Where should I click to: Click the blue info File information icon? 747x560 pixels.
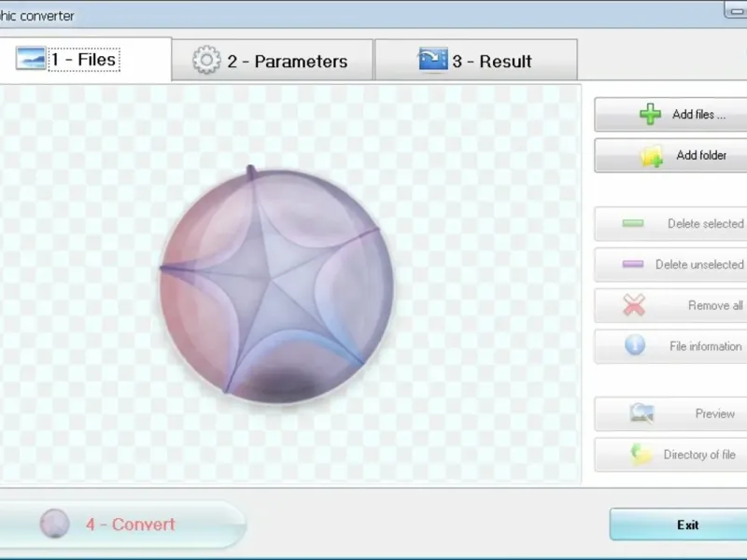pos(635,344)
